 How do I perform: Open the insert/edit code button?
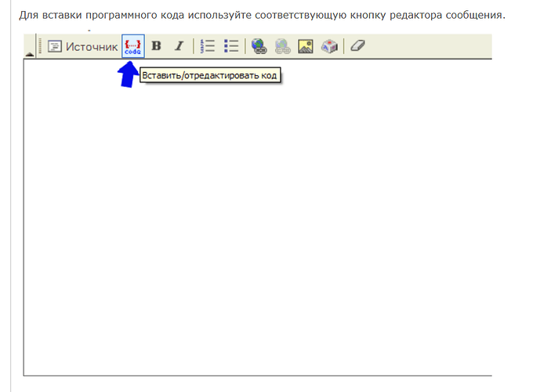coord(133,46)
